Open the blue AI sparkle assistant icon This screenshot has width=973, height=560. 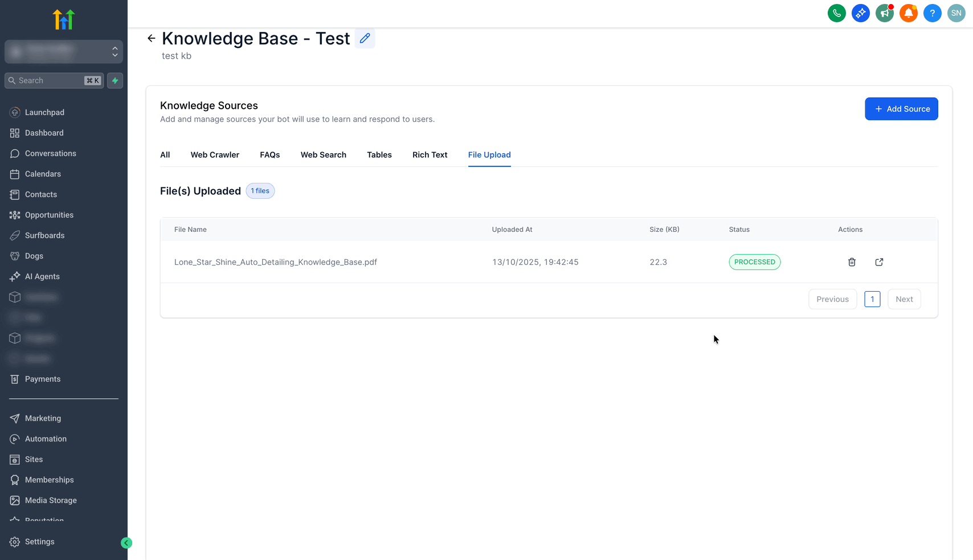(x=860, y=13)
